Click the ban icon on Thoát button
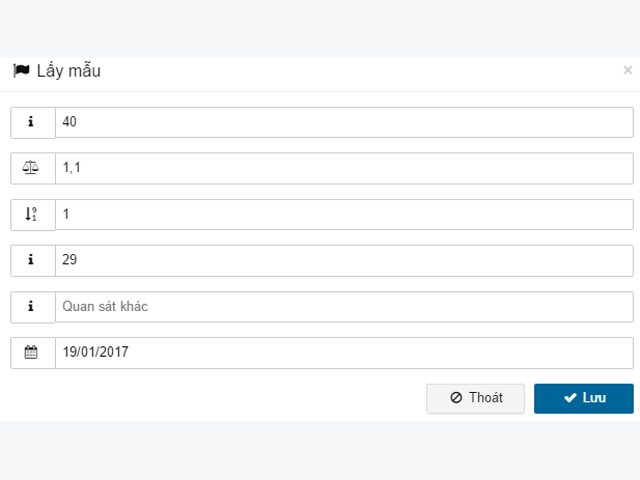 pyautogui.click(x=456, y=398)
